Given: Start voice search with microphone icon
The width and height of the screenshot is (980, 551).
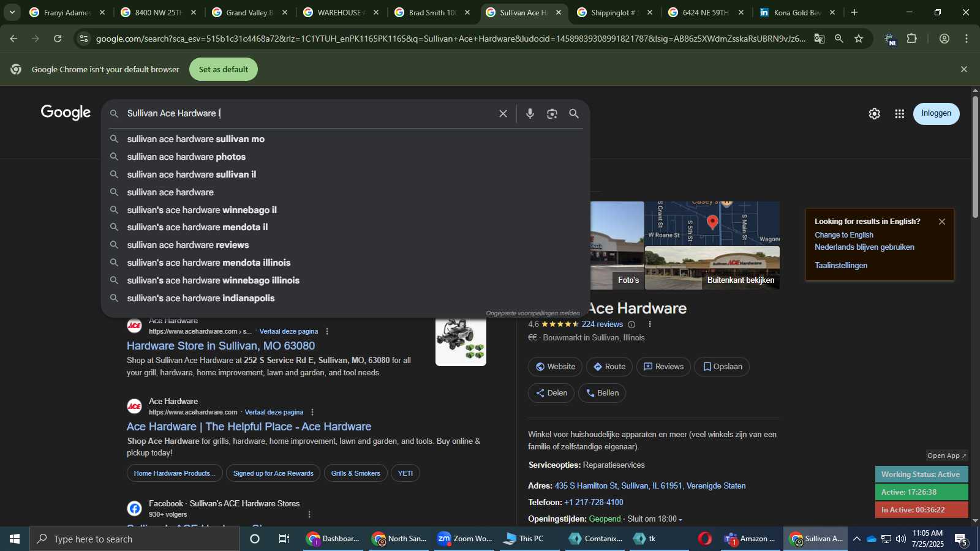Looking at the screenshot, I should tap(530, 114).
